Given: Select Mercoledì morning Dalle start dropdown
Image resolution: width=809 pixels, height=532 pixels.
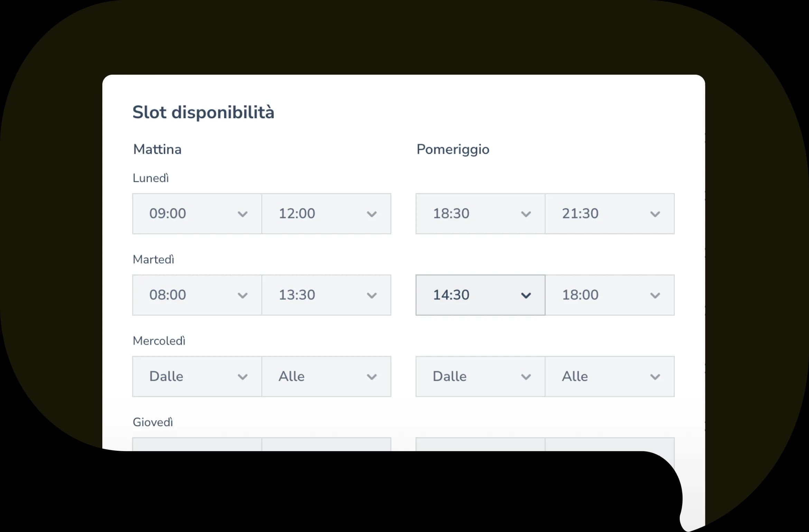Looking at the screenshot, I should [197, 376].
